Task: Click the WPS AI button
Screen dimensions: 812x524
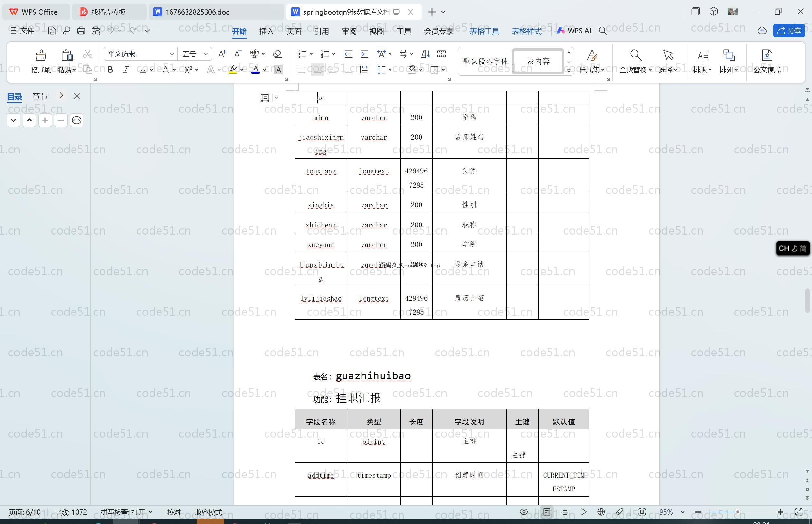Action: (x=574, y=31)
